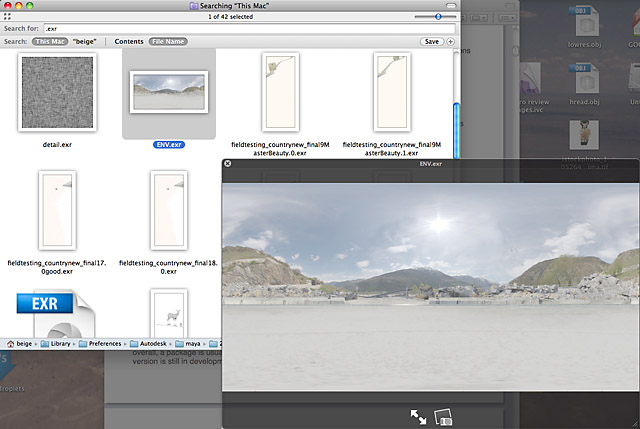Viewport: 640px width, 429px height.
Task: Select the istockphoto tif icon on the desktop
Action: click(x=584, y=135)
